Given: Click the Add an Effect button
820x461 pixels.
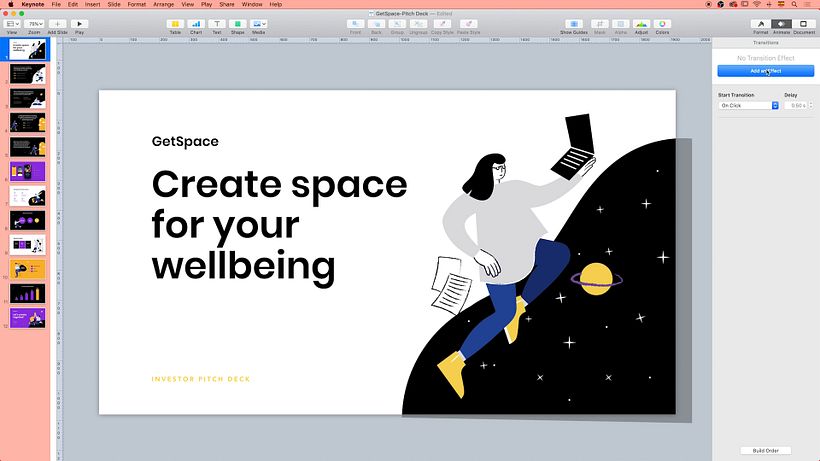Looking at the screenshot, I should coord(765,71).
